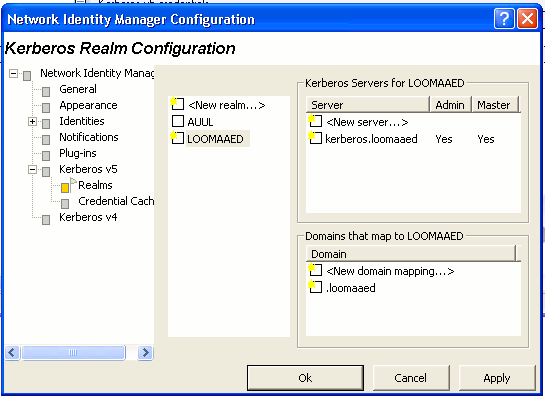The height and width of the screenshot is (399, 545).
Task: Click the yellow Realms node icon
Action: [x=65, y=188]
